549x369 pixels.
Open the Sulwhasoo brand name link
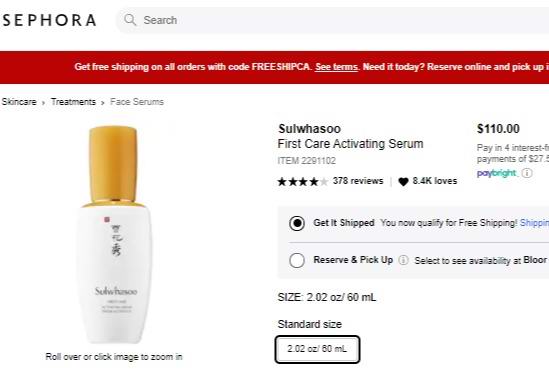pos(310,128)
